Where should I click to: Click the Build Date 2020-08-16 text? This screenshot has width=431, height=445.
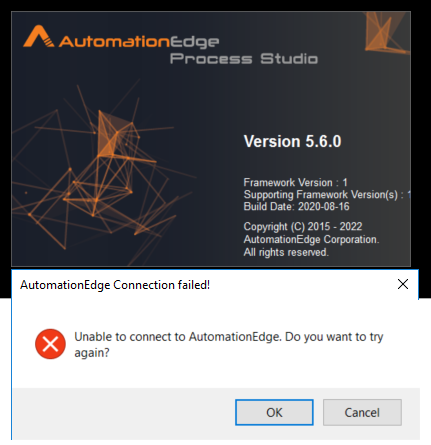(296, 207)
